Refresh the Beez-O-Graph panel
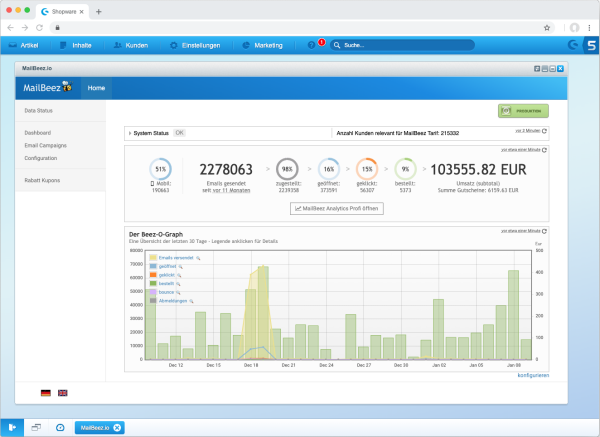This screenshot has height=437, width=600. coord(544,231)
